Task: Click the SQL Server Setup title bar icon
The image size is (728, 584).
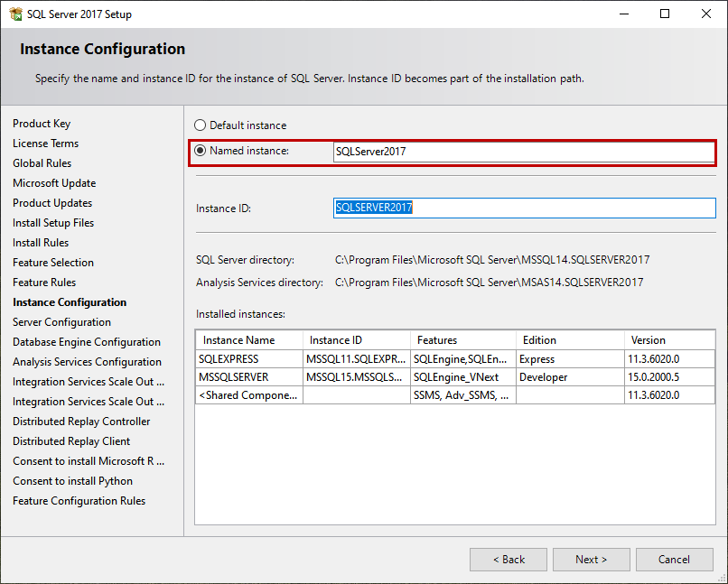Action: [x=15, y=14]
